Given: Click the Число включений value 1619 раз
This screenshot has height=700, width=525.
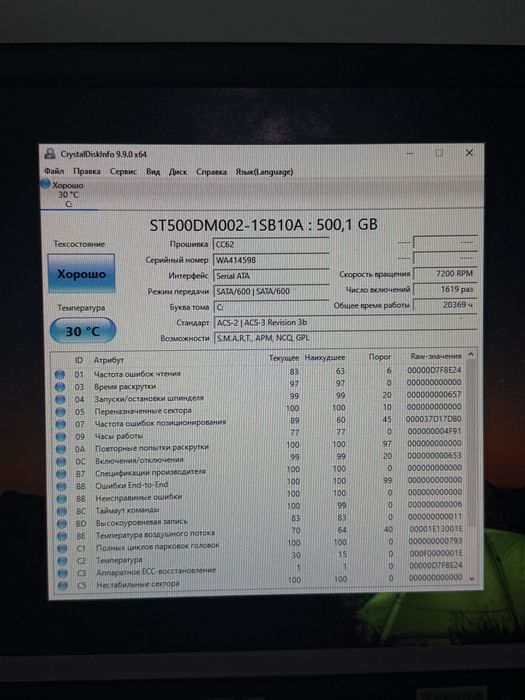Looking at the screenshot, I should click(x=445, y=289).
